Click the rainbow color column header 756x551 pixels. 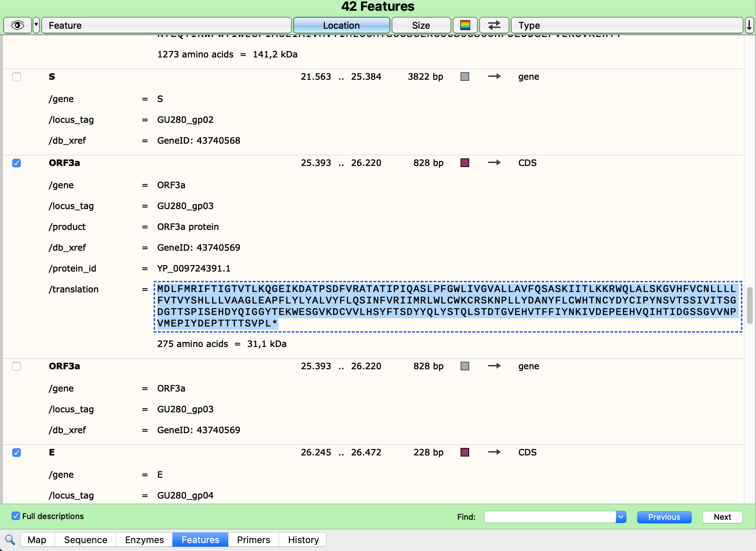pyautogui.click(x=465, y=25)
